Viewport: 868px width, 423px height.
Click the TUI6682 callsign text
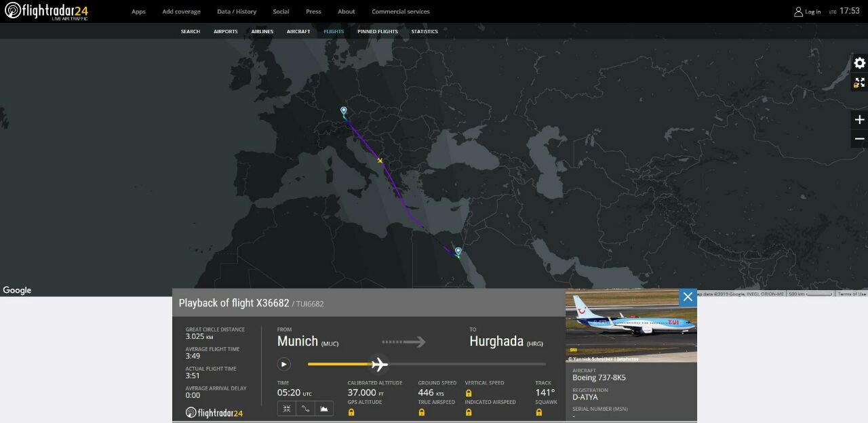pos(310,304)
